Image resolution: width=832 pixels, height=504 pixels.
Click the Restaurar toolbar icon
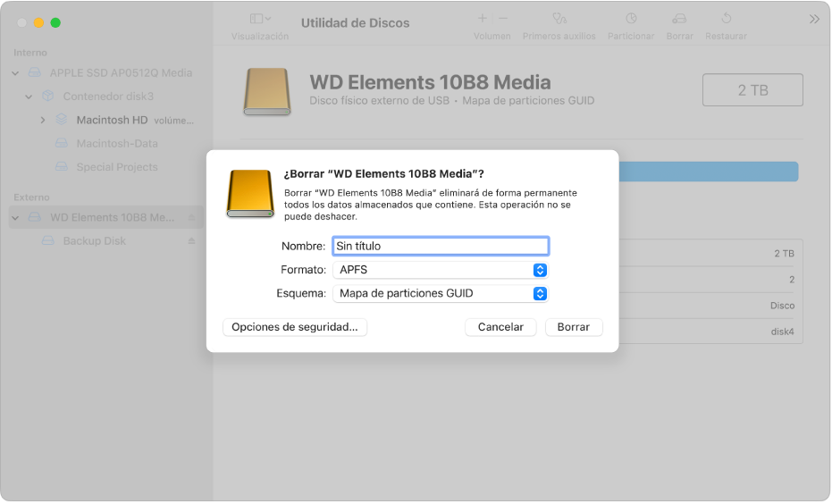point(726,19)
